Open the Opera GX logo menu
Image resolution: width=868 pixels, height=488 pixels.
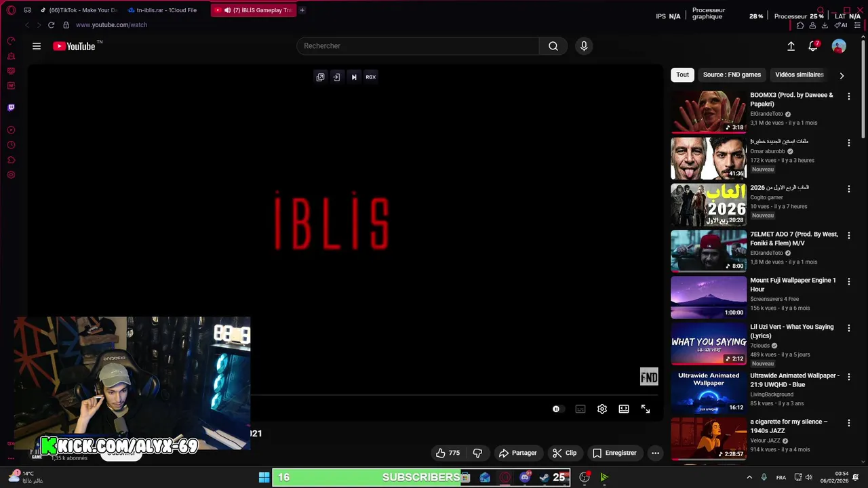(x=11, y=10)
